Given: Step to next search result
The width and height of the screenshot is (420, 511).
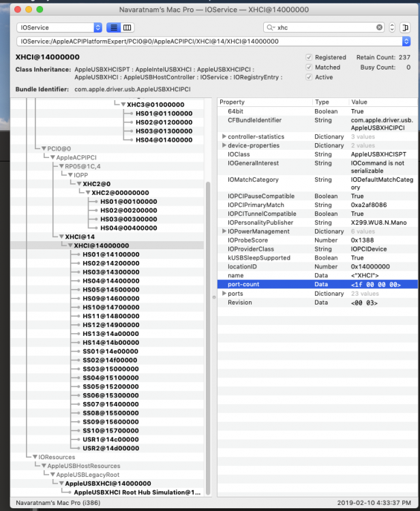Looking at the screenshot, I should point(392,30).
